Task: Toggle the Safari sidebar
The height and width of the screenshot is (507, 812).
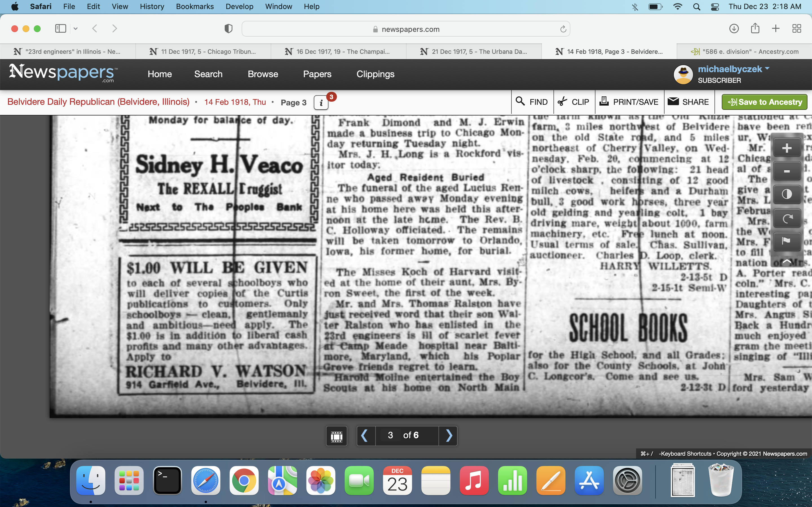Action: pos(61,29)
